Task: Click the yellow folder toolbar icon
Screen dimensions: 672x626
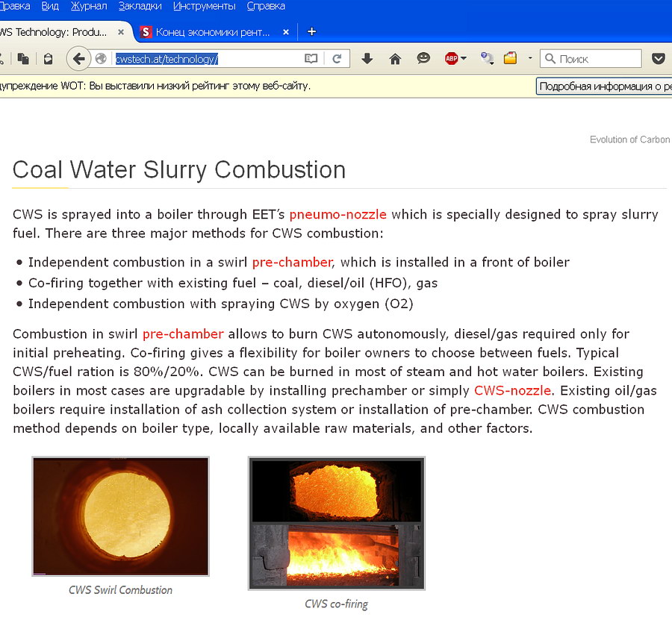Action: (510, 58)
